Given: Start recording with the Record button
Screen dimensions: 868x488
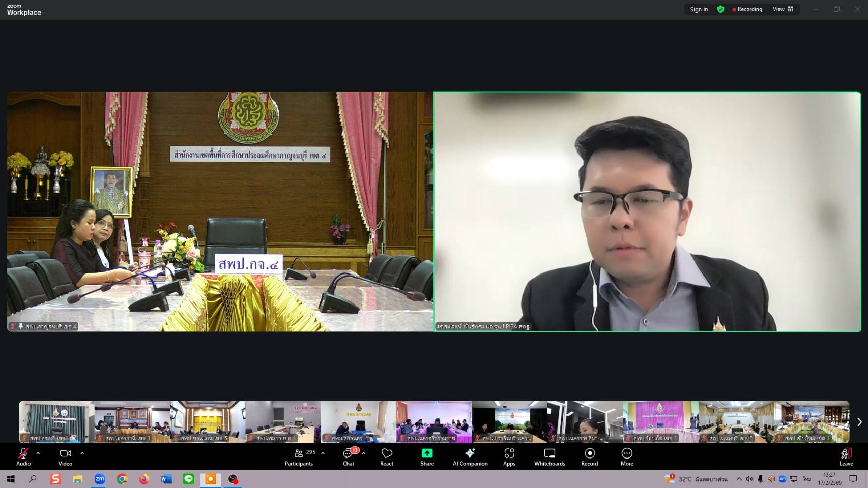Looking at the screenshot, I should (590, 456).
